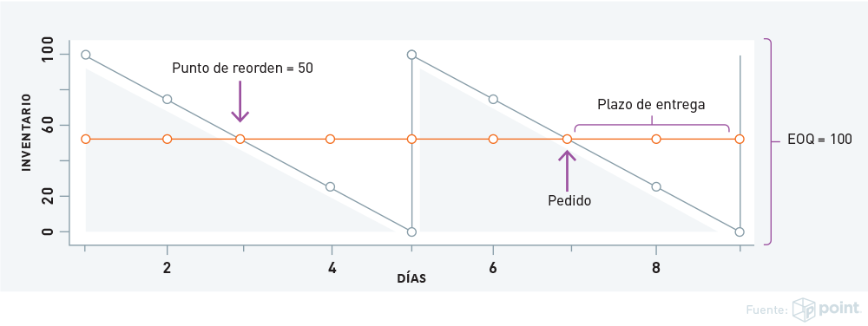Click the x-axis label 6
Image resolution: width=868 pixels, height=326 pixels.
(493, 269)
